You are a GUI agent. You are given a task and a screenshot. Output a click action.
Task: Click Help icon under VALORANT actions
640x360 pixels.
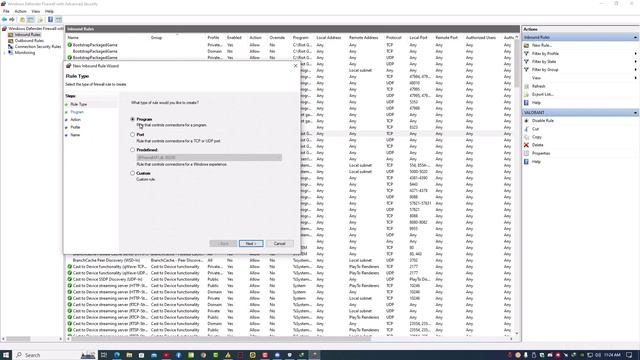(526, 162)
